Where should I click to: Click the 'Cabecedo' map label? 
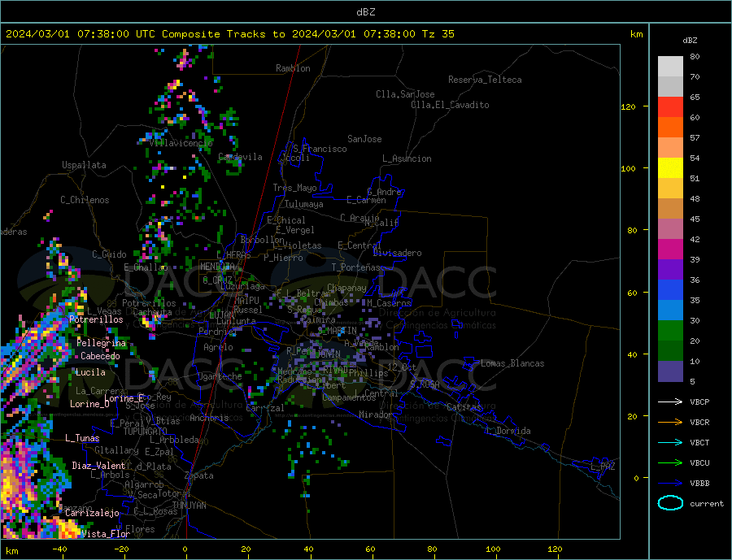point(100,356)
